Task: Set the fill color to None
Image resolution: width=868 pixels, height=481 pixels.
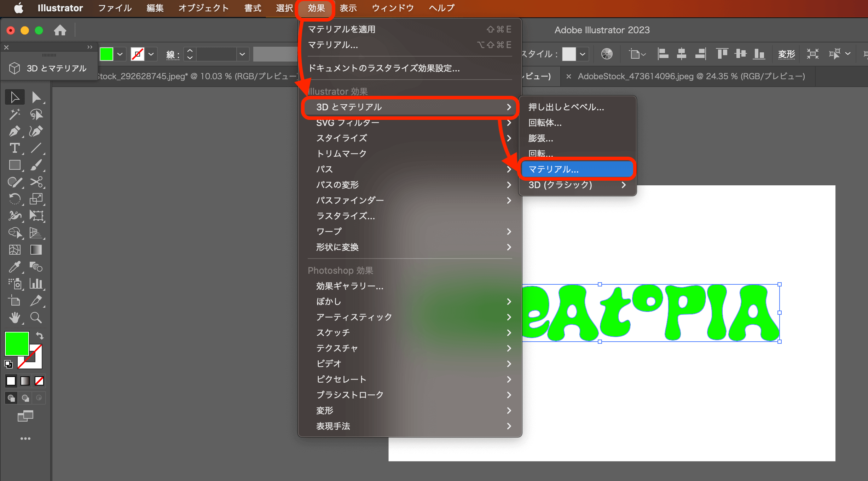Action: pos(39,381)
